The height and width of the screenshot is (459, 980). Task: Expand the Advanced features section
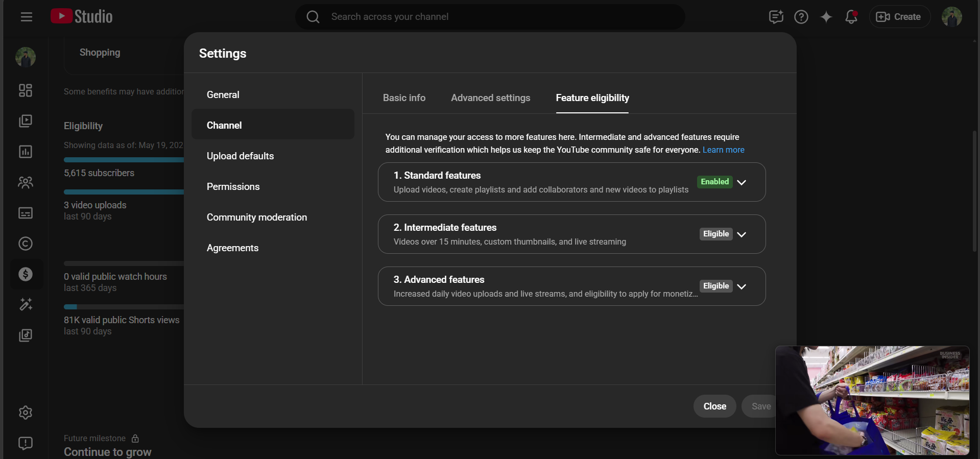[x=742, y=286]
